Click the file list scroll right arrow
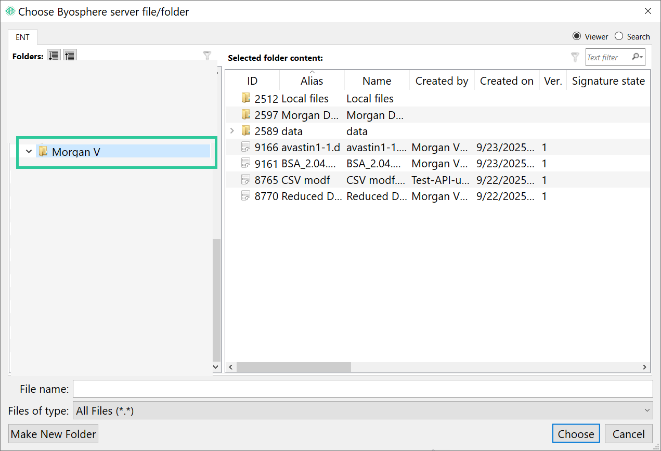The width and height of the screenshot is (661, 451). tap(644, 367)
